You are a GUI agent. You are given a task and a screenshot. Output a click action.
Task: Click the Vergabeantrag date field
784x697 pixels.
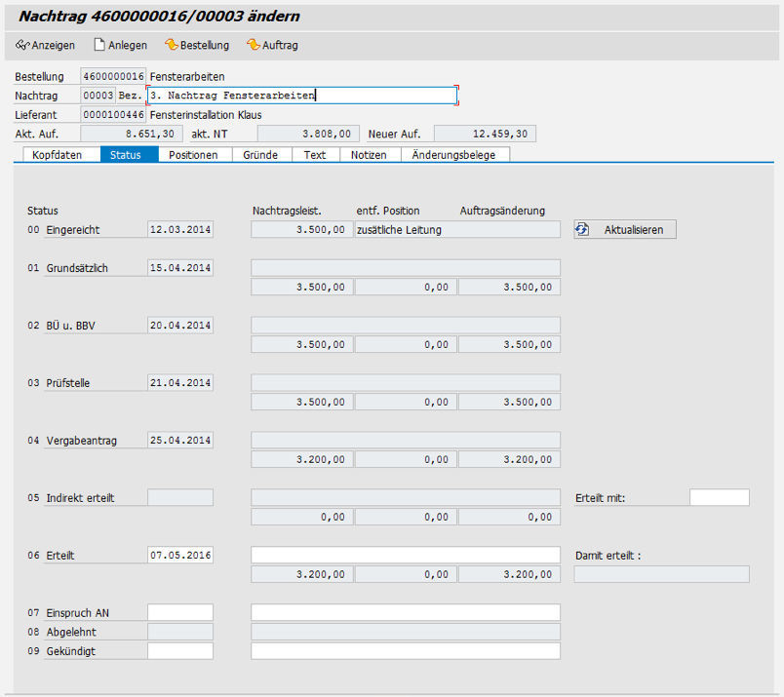(x=180, y=441)
